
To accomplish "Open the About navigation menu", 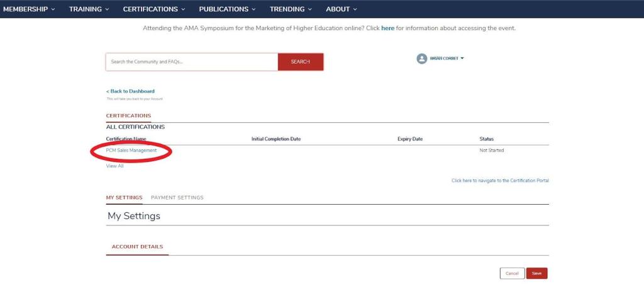I will click(341, 9).
